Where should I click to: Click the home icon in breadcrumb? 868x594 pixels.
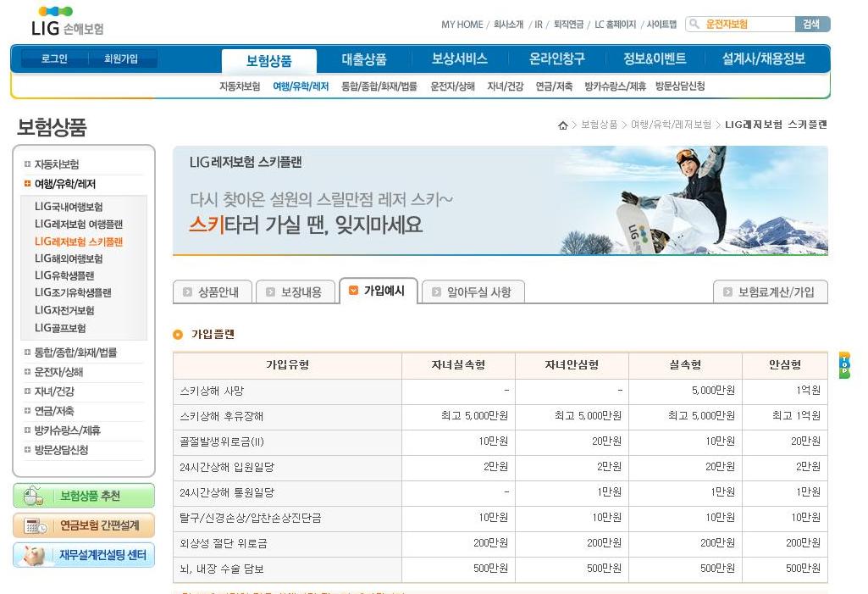pyautogui.click(x=563, y=125)
